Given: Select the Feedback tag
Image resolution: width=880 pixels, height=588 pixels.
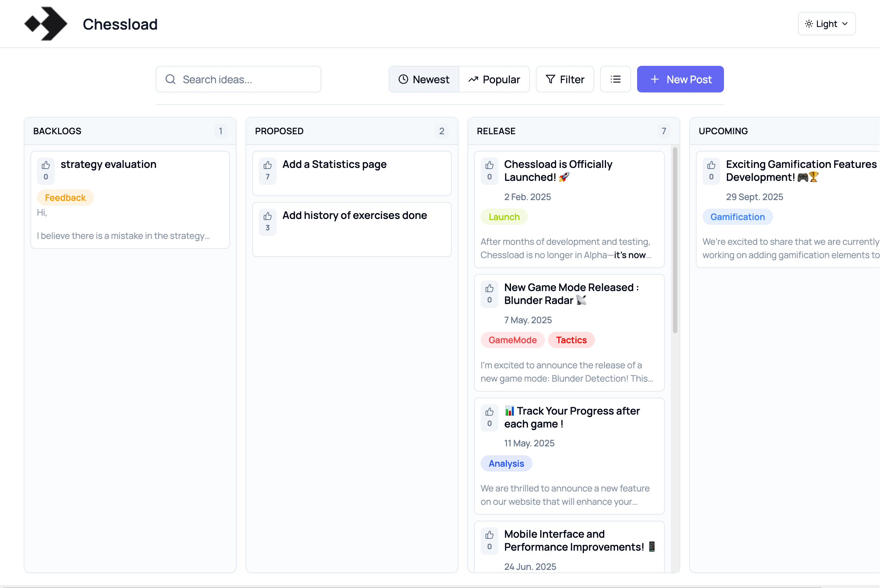Looking at the screenshot, I should click(x=65, y=197).
